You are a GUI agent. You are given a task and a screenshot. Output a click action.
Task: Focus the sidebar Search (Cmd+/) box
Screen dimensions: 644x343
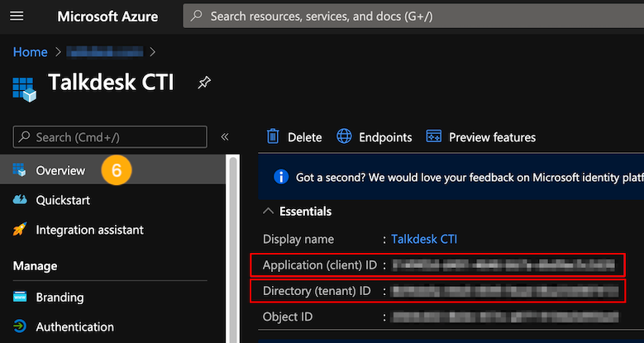(x=110, y=137)
